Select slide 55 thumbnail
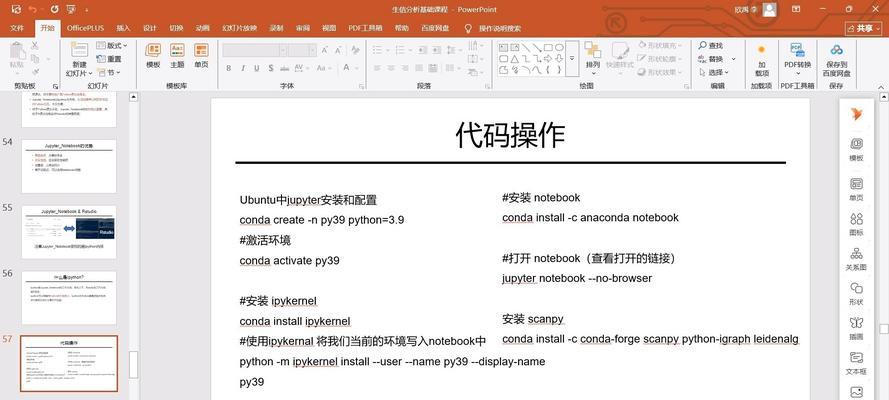 click(x=69, y=232)
